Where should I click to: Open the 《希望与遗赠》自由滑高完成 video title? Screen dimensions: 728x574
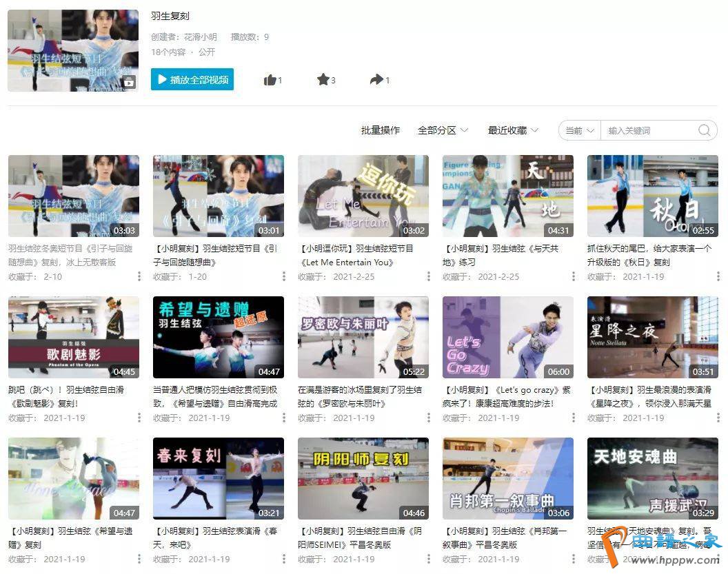coord(215,396)
